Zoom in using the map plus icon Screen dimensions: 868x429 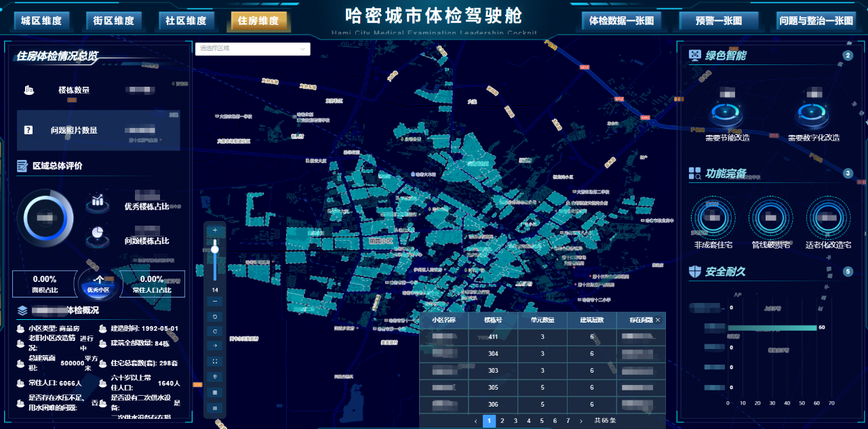click(x=214, y=230)
